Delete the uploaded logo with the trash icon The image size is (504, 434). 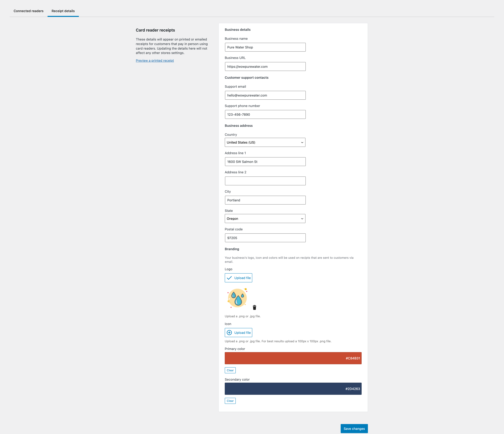[x=254, y=307]
